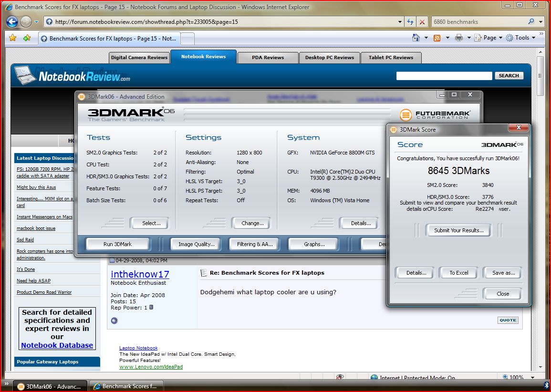
Task: Click the red Stop loading icon
Action: pyautogui.click(x=422, y=22)
